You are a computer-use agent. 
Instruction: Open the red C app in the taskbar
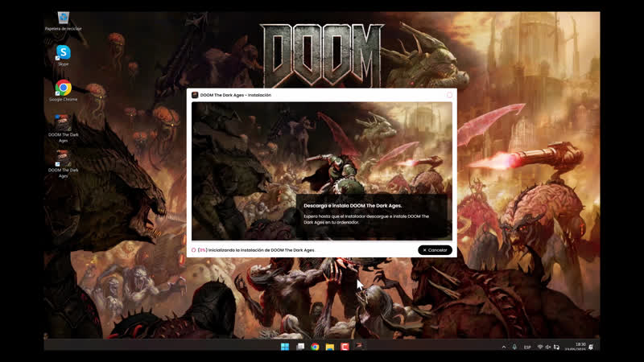[x=345, y=347]
